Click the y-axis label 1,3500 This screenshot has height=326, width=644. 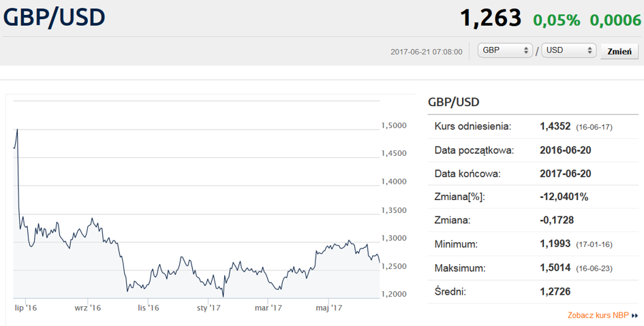394,210
